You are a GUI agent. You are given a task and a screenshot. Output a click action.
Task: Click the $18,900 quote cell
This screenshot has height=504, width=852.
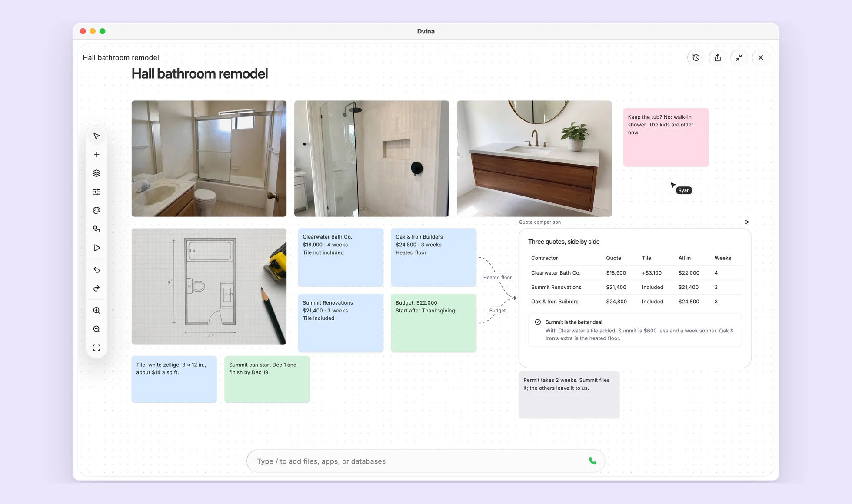click(x=616, y=273)
